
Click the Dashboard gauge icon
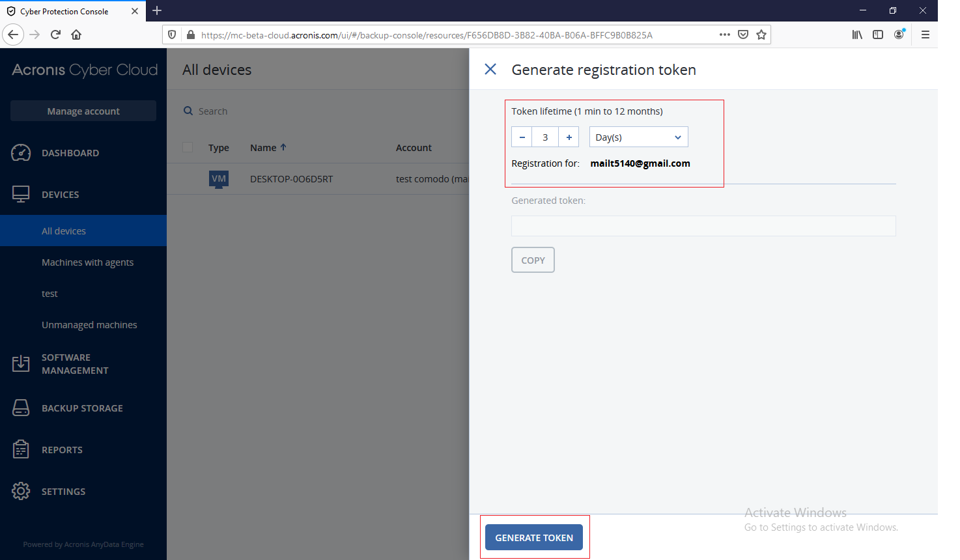21,152
